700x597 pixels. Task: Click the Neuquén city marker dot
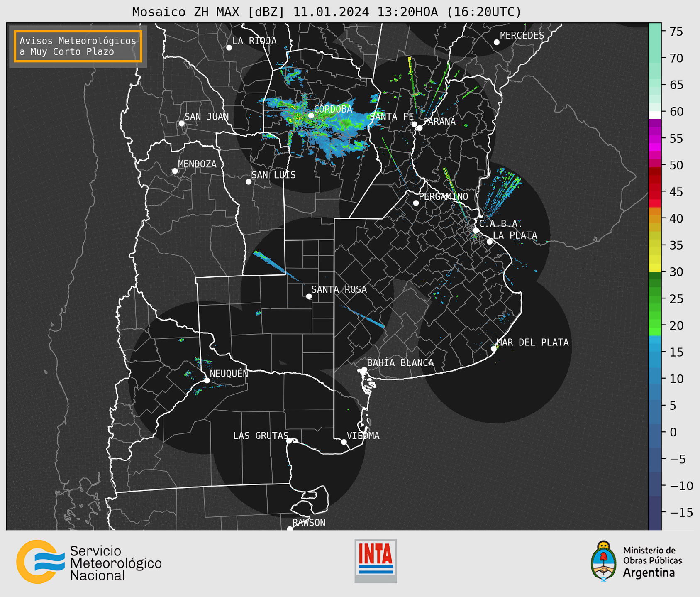coord(207,380)
